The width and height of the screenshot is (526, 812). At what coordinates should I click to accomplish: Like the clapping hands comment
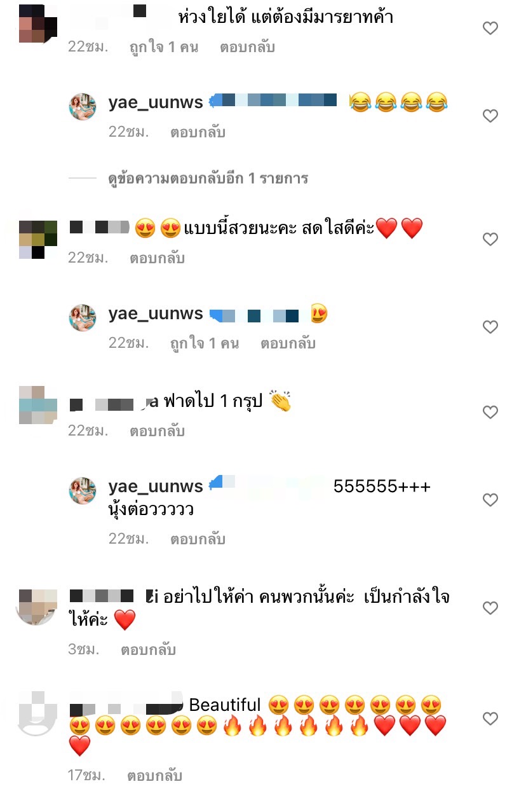(490, 412)
